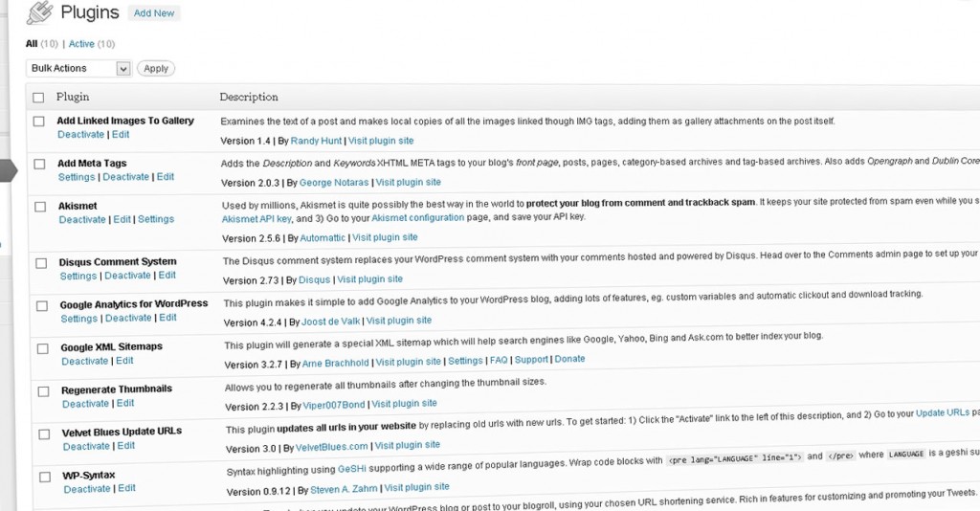This screenshot has height=511, width=980.
Task: Open author Joost de Valk link
Action: pyautogui.click(x=330, y=322)
